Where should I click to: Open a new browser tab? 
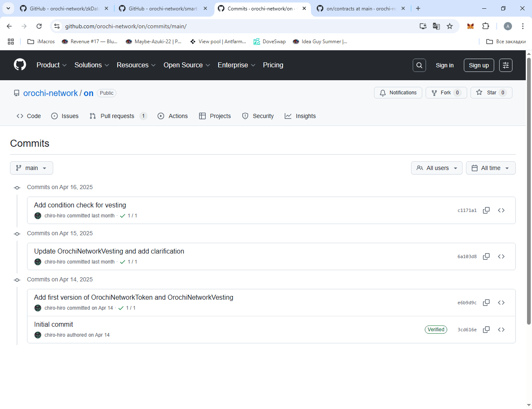click(418, 8)
